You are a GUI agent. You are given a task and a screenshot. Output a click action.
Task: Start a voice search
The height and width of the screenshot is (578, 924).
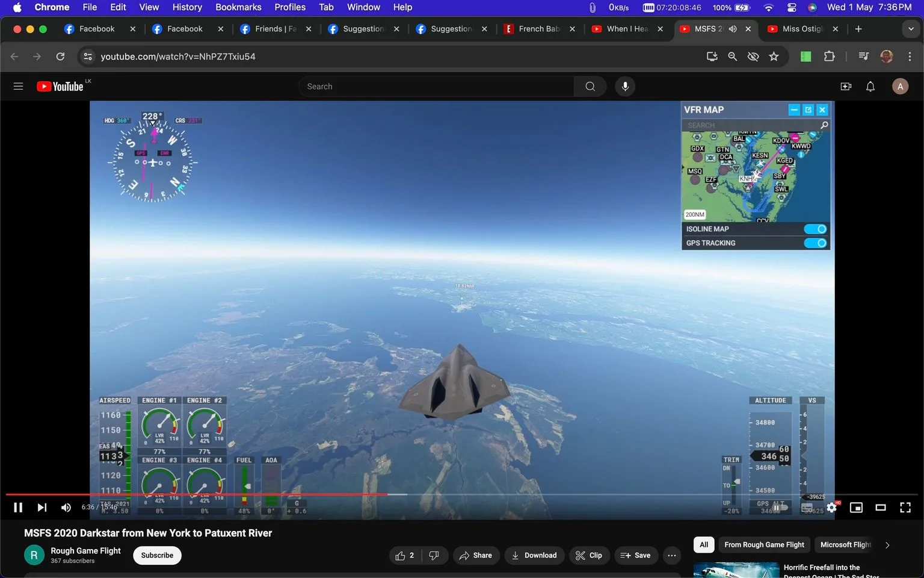625,86
